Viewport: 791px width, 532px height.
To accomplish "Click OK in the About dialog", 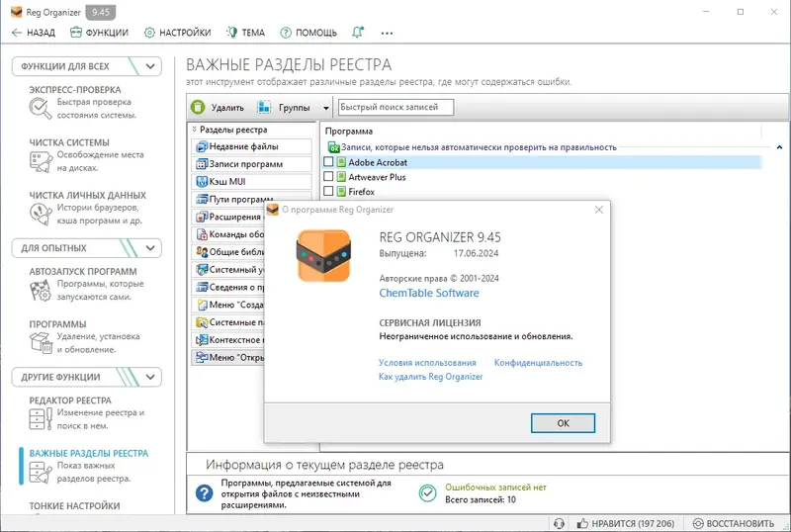I will click(x=563, y=423).
